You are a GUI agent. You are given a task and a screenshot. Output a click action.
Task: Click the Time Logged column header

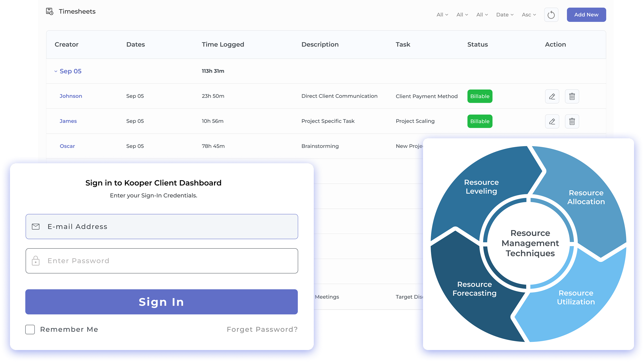coord(223,44)
